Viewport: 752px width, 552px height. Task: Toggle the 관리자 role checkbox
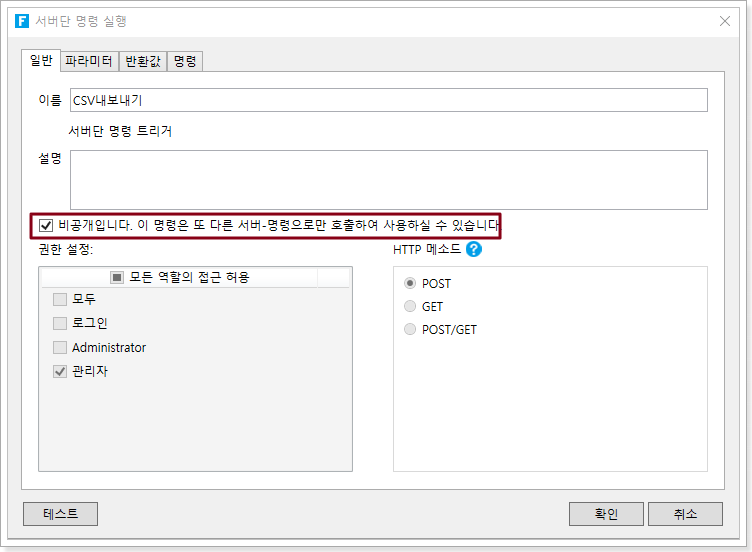click(60, 371)
